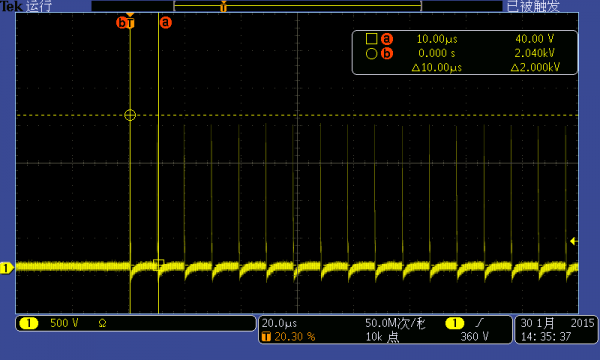The image size is (600, 360).
Task: Click the 360 V trigger level readout
Action: tap(474, 337)
